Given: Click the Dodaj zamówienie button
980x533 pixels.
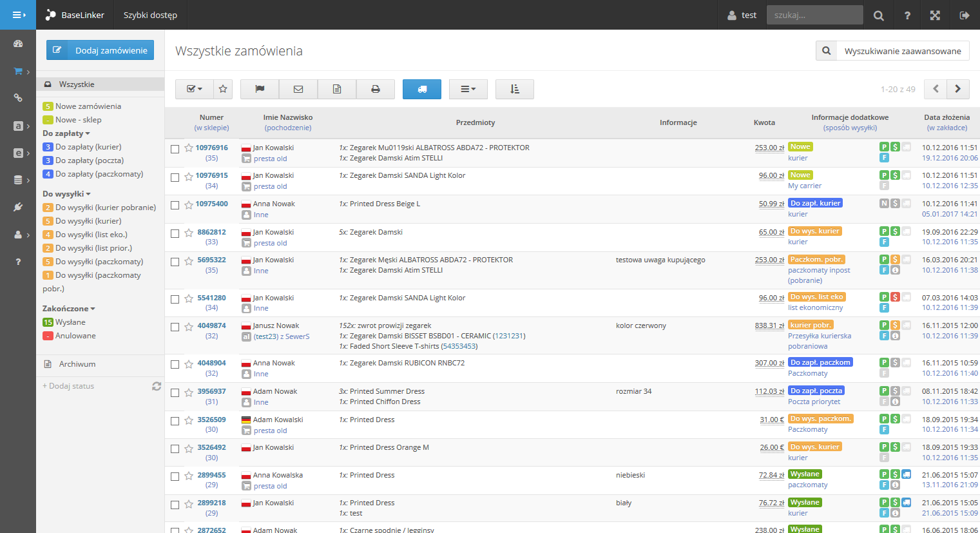Looking at the screenshot, I should pos(100,50).
